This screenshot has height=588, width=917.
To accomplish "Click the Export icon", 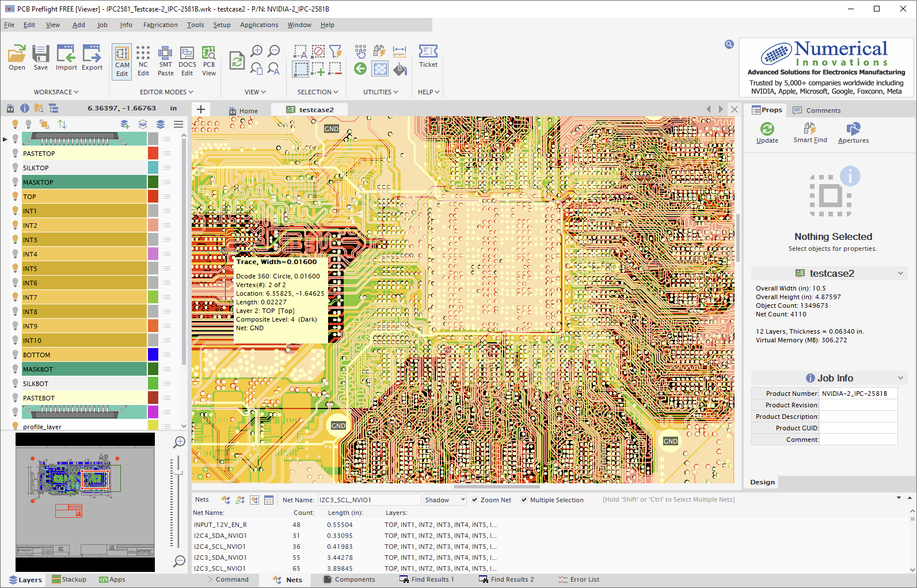I will 92,58.
